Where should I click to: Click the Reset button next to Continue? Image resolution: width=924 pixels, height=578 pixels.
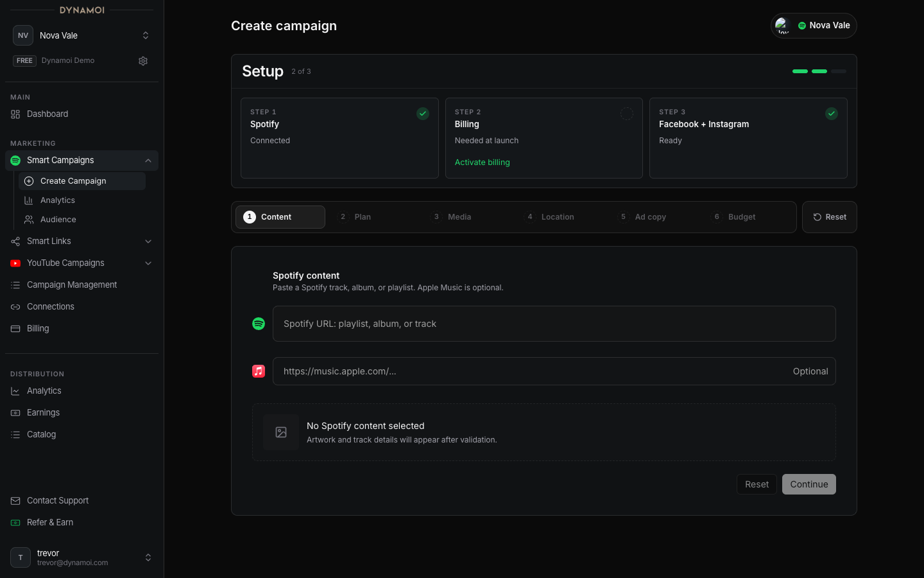click(x=757, y=484)
